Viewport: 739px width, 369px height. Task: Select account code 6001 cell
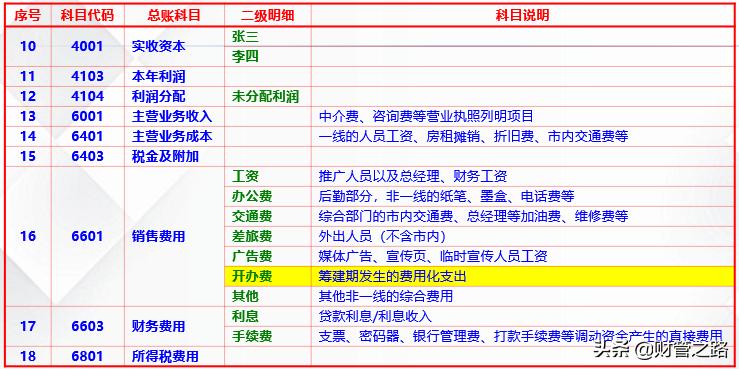coord(87,116)
